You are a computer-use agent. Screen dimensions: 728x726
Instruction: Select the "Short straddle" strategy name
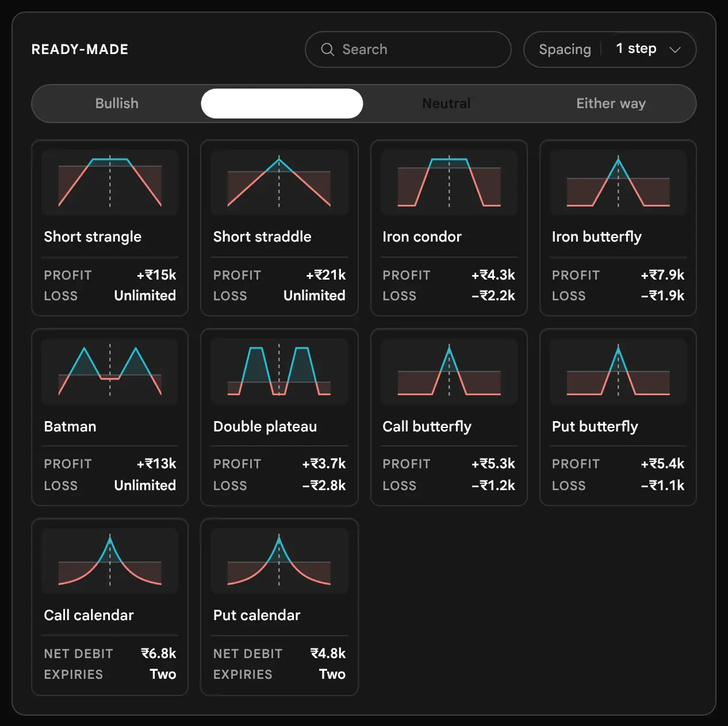pyautogui.click(x=262, y=237)
